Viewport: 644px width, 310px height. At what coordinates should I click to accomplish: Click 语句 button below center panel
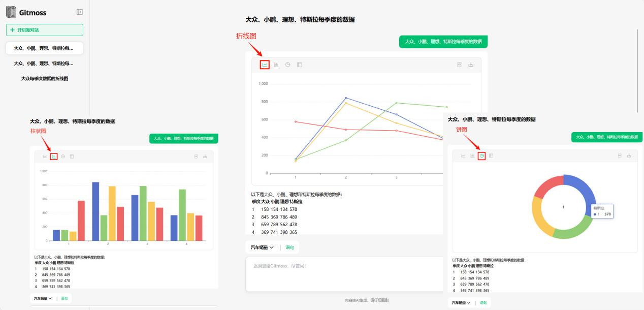[x=289, y=247]
